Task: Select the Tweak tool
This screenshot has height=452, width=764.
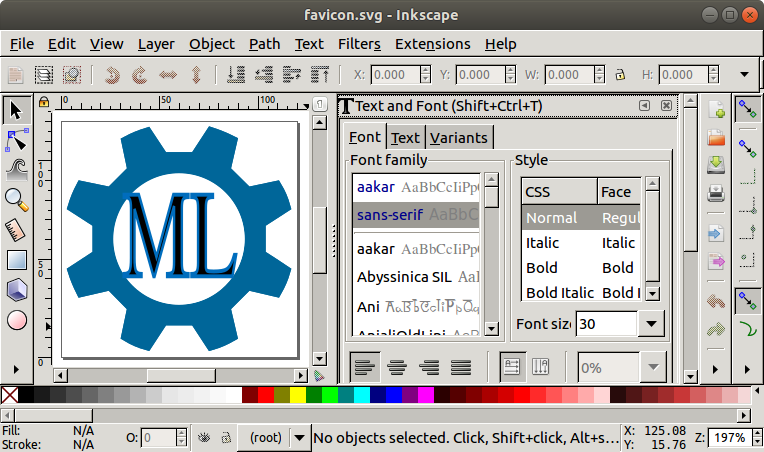Action: coord(17,170)
